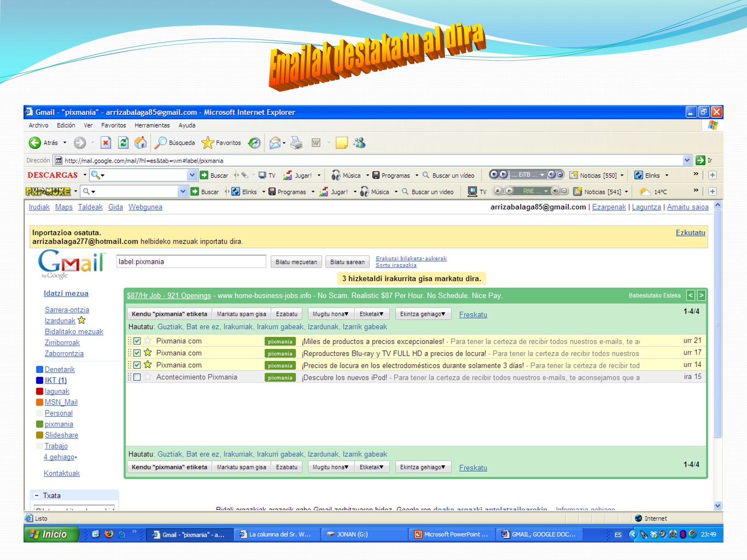Click Buscar in the DESCARGAS toolbar
747x560 pixels.
(x=214, y=175)
